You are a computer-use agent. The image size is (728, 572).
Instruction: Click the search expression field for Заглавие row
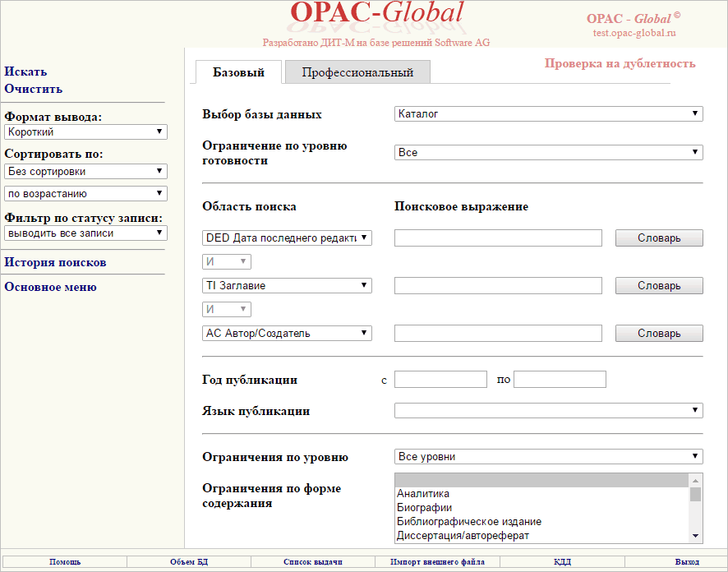coord(498,285)
